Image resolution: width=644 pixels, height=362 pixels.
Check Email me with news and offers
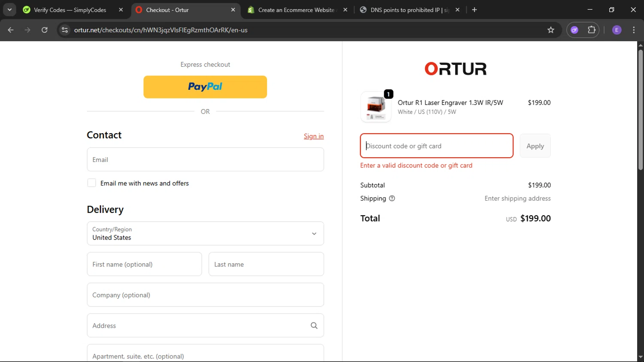tap(91, 183)
